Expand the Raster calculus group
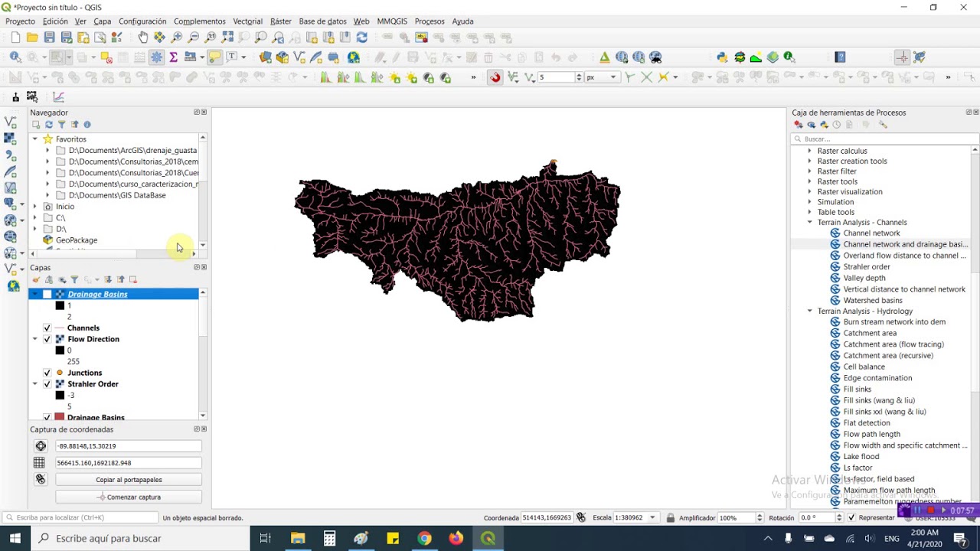 tap(810, 152)
